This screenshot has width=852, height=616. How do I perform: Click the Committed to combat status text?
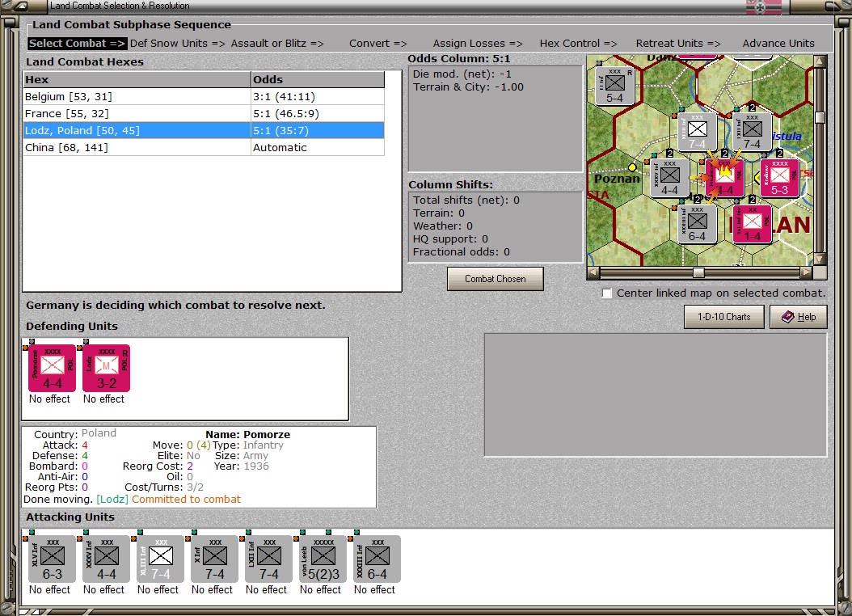[x=186, y=500]
